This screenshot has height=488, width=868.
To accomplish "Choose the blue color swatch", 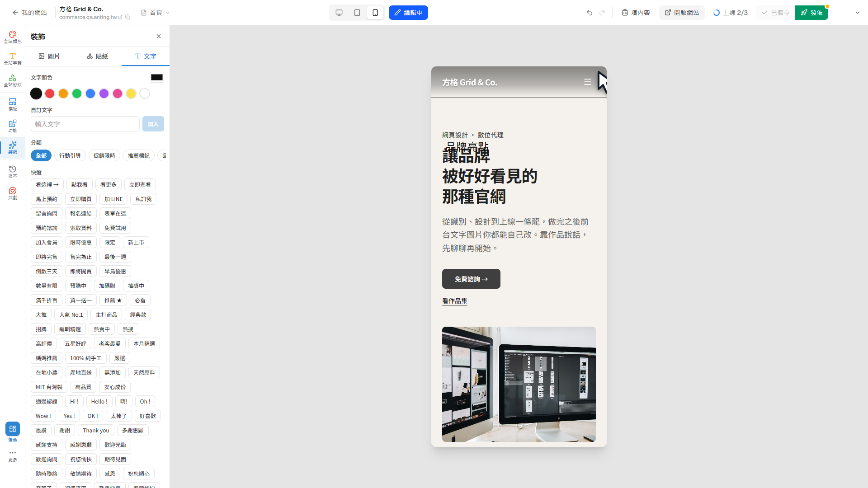I will pos(90,94).
